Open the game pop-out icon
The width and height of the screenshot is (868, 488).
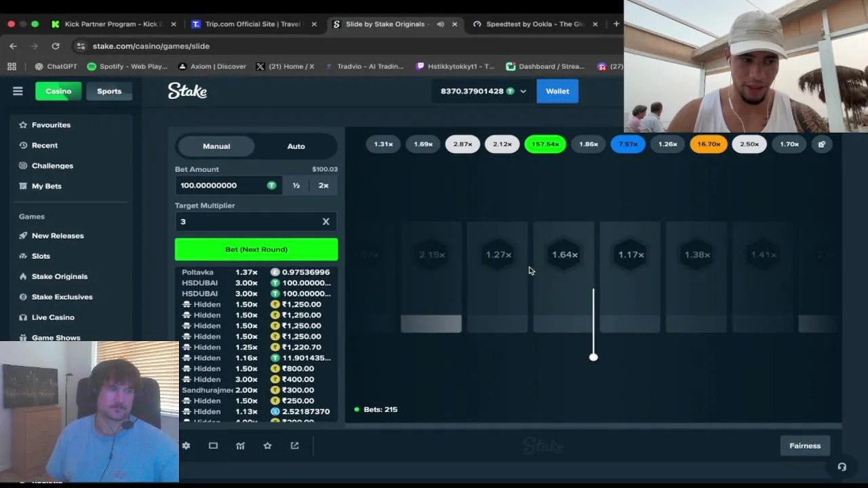(x=294, y=445)
